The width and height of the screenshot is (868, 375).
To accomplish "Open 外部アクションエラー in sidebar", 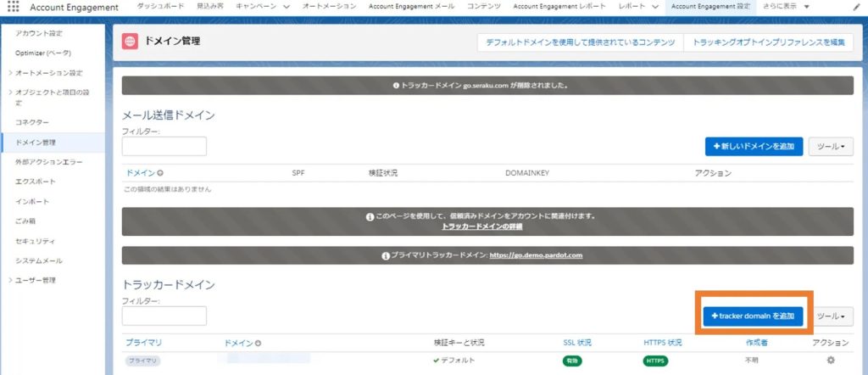I will 48,162.
